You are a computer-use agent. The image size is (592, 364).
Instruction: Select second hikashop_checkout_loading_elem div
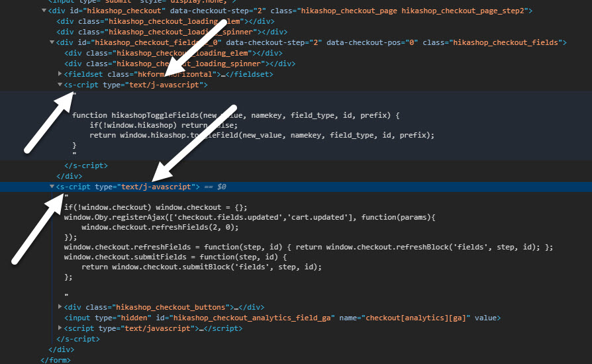(173, 53)
